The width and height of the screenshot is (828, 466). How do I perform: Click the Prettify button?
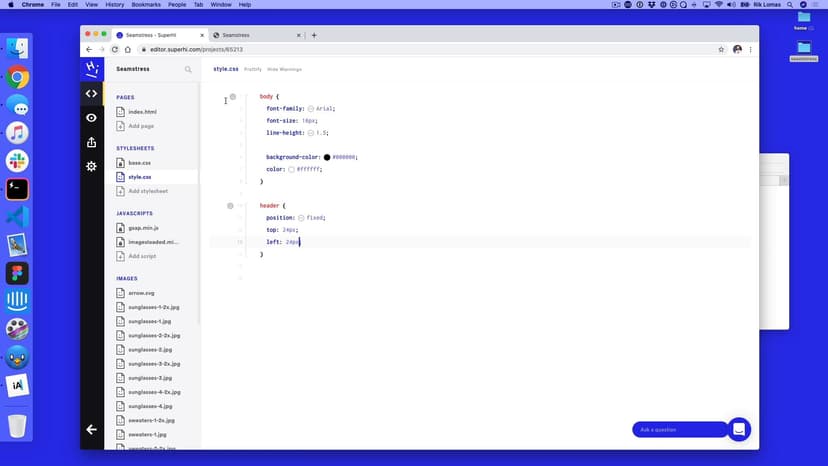click(253, 69)
